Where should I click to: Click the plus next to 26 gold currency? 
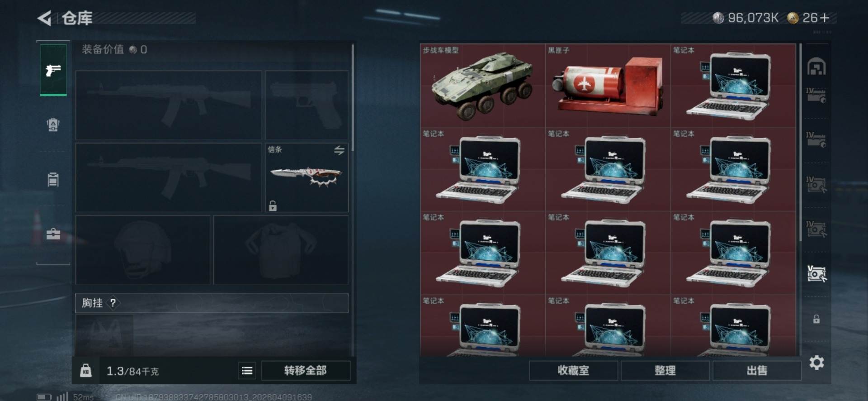point(825,18)
